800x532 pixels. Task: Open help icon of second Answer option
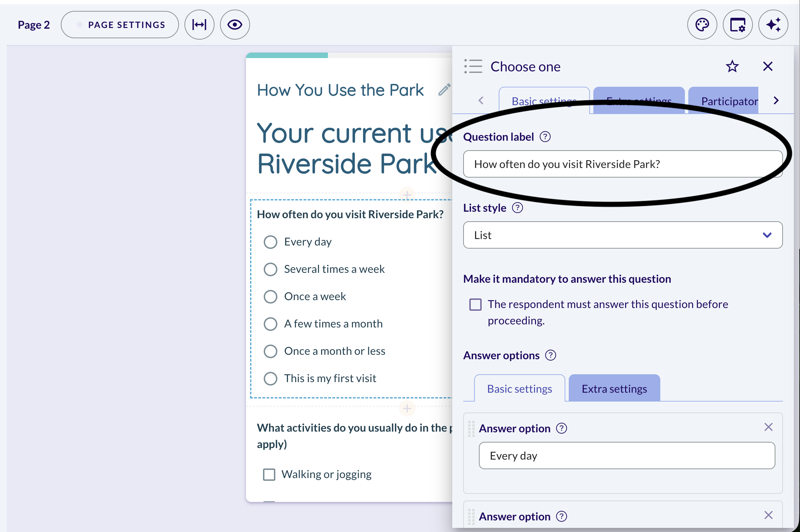[561, 516]
